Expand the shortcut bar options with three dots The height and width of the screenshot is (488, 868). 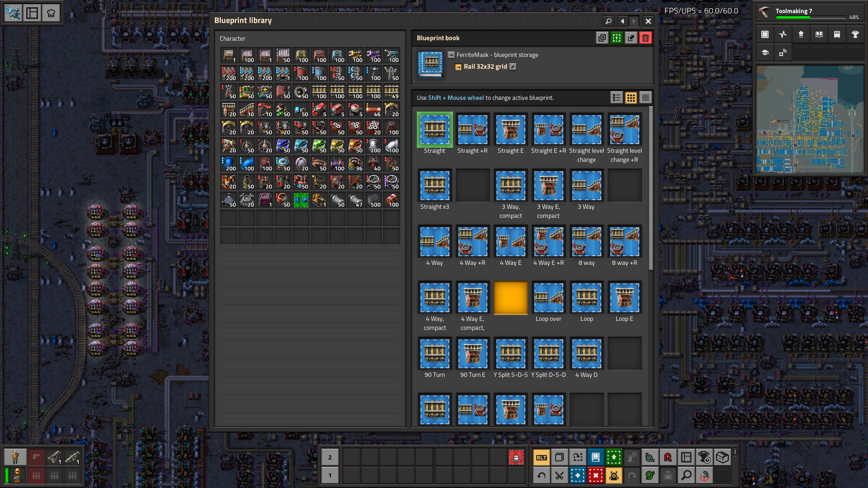click(735, 452)
